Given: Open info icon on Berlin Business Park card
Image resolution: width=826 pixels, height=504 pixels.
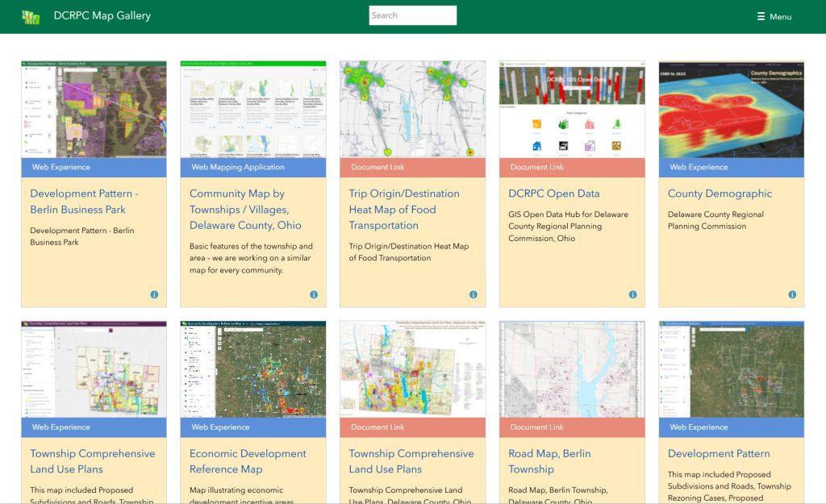Looking at the screenshot, I should 154,295.
